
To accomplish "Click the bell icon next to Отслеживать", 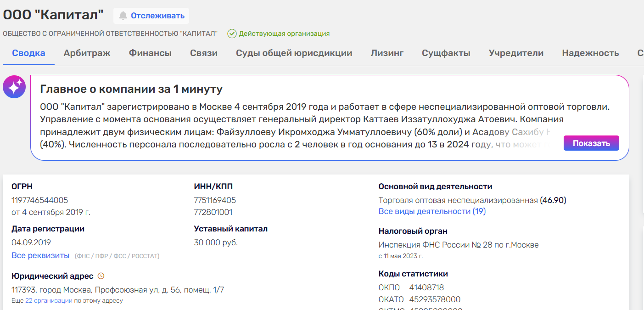I will [x=123, y=16].
